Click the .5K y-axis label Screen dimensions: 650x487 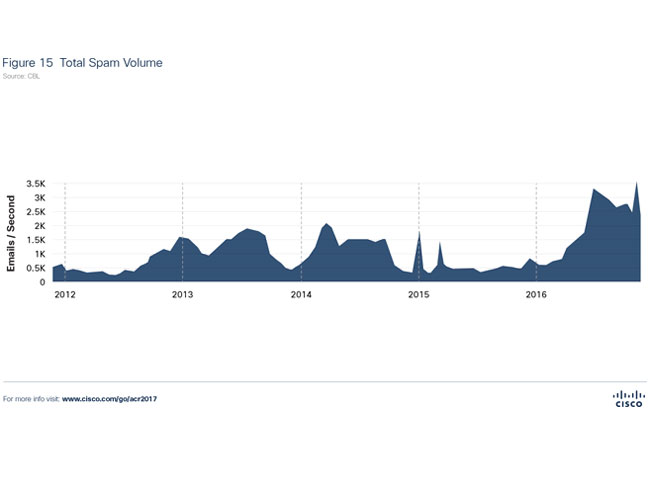(38, 268)
